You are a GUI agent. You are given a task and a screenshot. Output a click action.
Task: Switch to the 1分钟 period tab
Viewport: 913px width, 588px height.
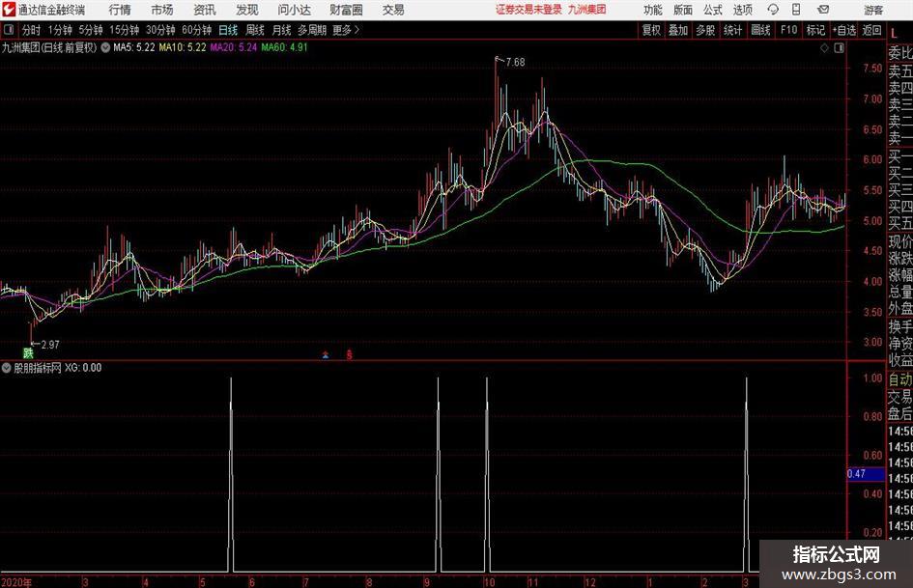point(60,30)
